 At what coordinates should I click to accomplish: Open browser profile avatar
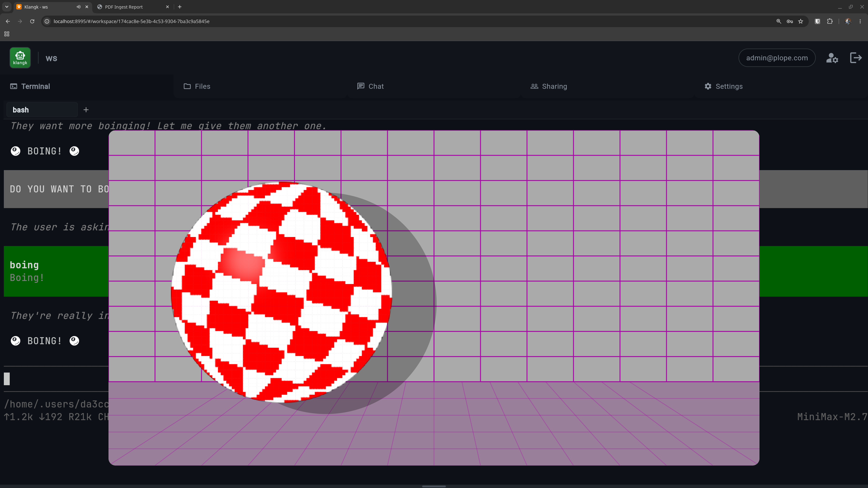[848, 21]
